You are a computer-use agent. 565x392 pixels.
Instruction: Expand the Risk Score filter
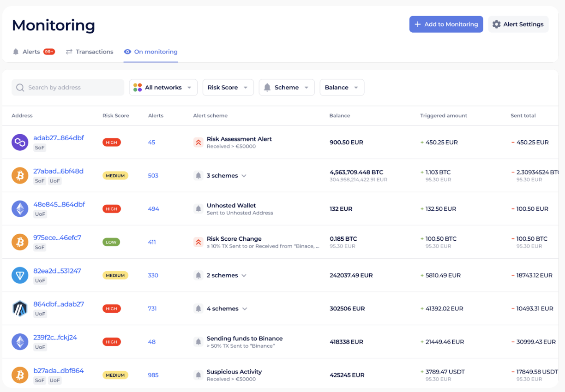(x=228, y=87)
